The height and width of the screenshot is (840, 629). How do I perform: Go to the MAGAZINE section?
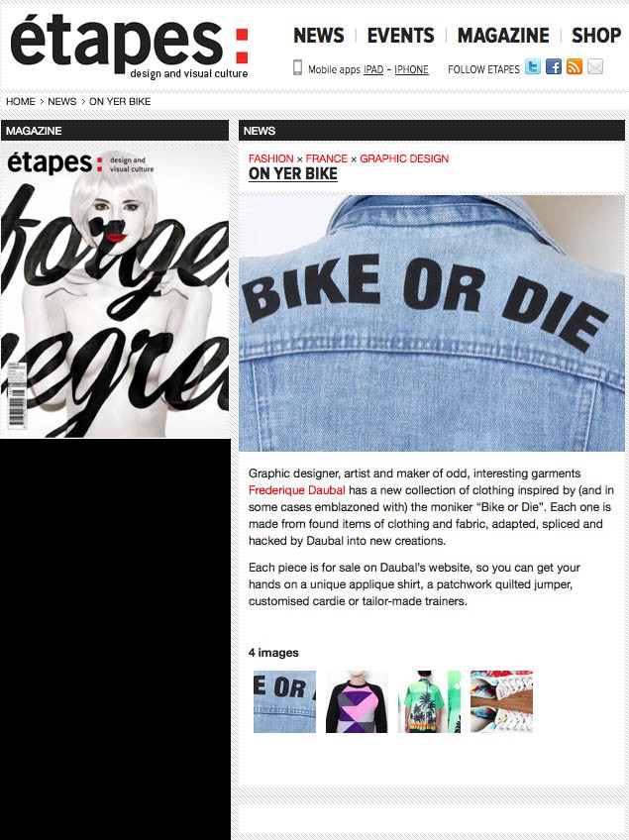coord(503,36)
